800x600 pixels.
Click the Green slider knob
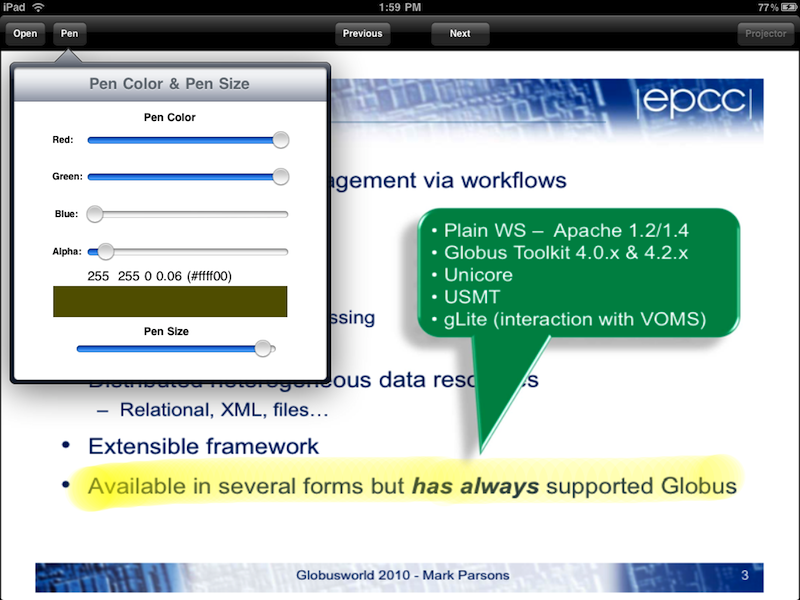[x=281, y=177]
